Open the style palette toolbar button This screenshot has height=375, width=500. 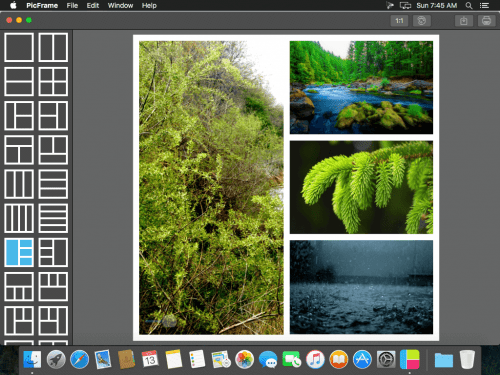click(x=422, y=21)
